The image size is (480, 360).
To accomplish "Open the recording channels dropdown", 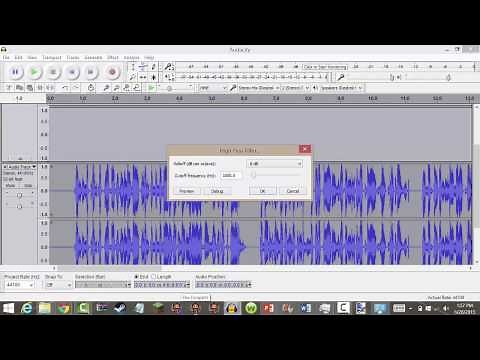I will [x=295, y=88].
